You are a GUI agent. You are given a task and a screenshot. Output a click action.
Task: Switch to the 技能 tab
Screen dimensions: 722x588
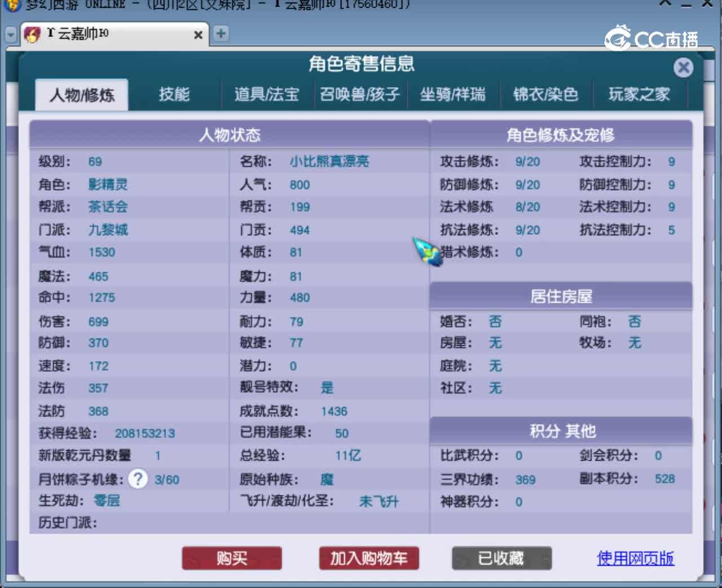174,94
